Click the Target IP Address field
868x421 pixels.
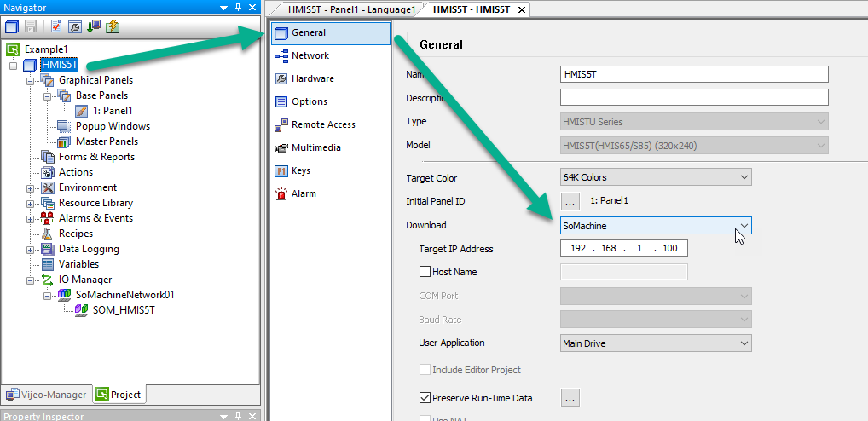point(624,248)
